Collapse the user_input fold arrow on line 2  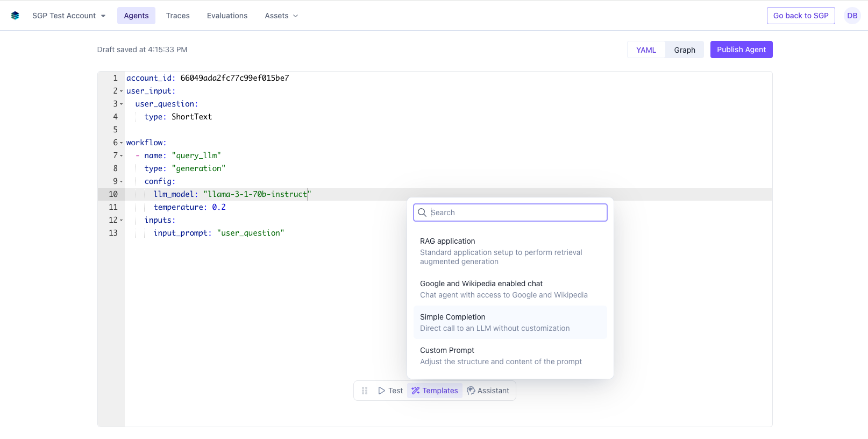pyautogui.click(x=121, y=91)
